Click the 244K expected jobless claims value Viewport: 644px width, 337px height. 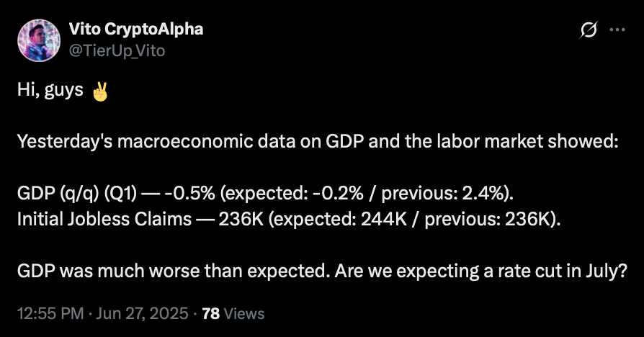tap(384, 219)
